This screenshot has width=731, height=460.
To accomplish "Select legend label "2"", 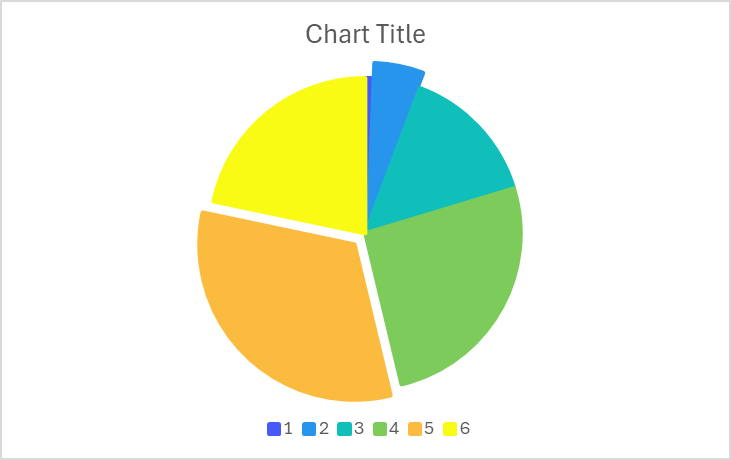I will click(x=324, y=429).
